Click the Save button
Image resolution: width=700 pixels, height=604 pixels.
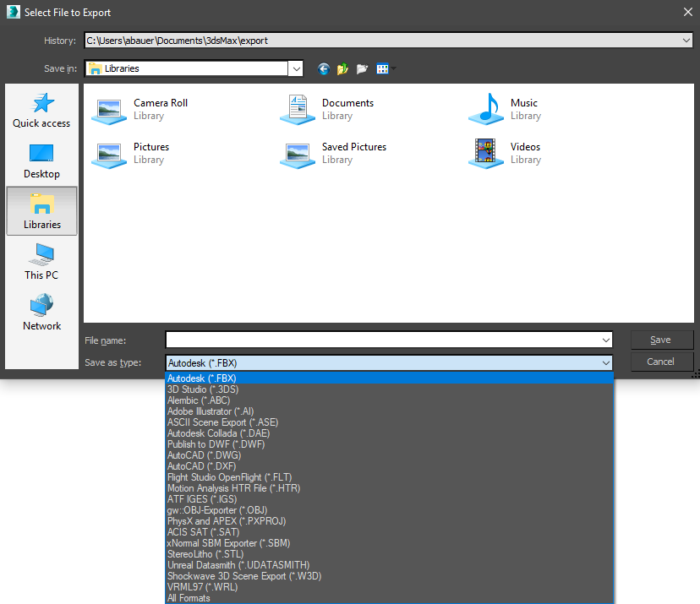(662, 340)
